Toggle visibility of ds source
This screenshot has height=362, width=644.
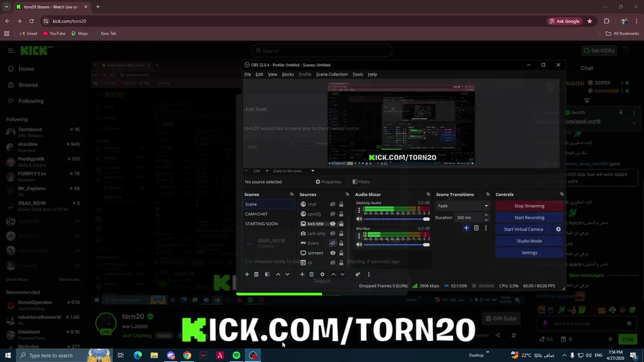tap(333, 262)
